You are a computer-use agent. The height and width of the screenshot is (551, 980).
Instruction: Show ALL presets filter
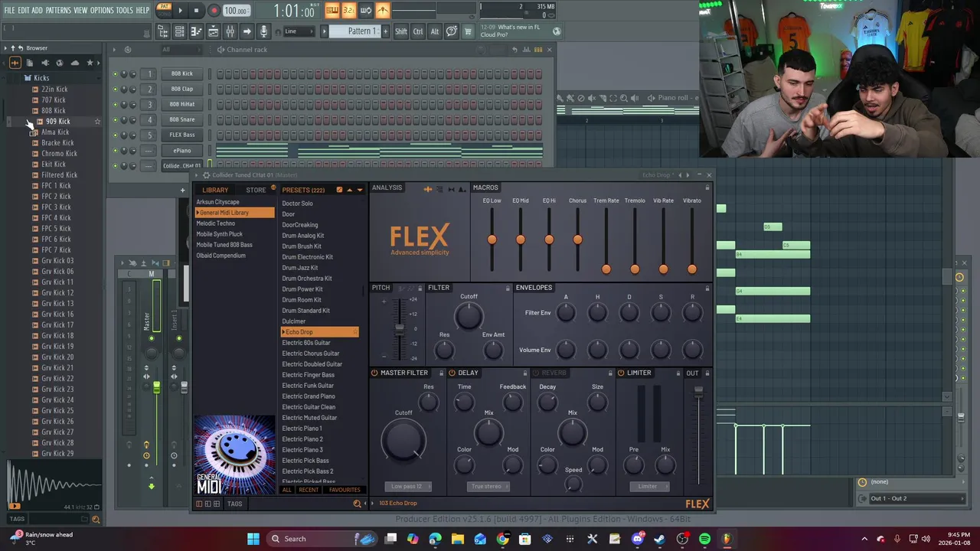click(287, 490)
